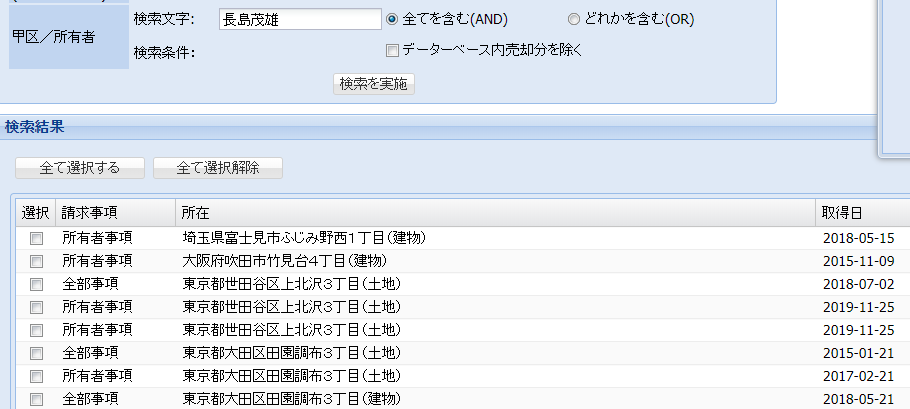Viewport: 910px width, 409px height.
Task: Select the 全てを含む(AND) radio option
Action: pyautogui.click(x=392, y=20)
